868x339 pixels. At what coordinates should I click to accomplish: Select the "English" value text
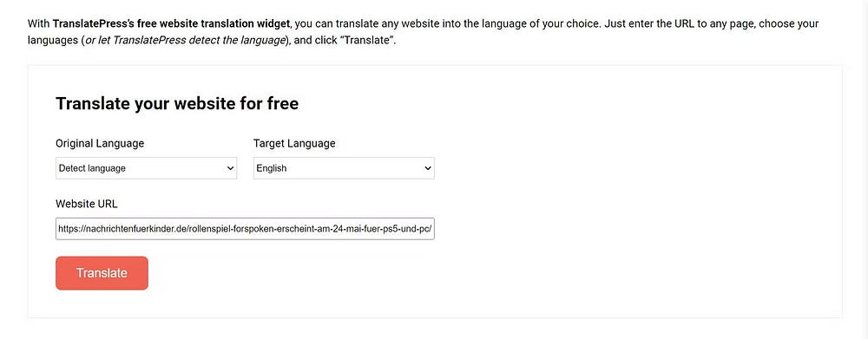(272, 168)
